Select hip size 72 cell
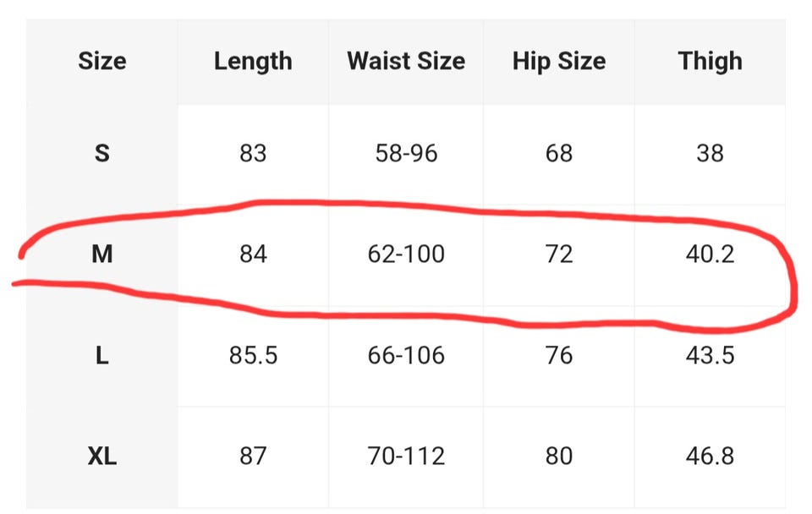Viewport: 812px width, 514px height. (559, 254)
